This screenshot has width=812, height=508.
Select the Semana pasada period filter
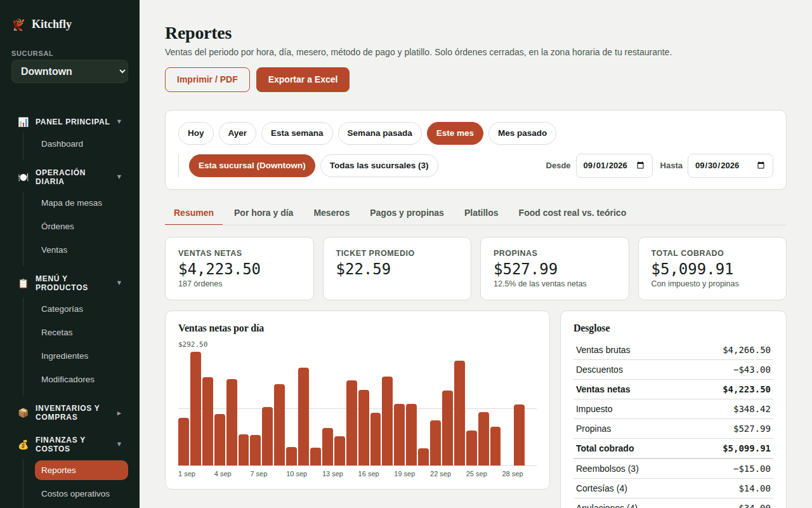pyautogui.click(x=380, y=133)
